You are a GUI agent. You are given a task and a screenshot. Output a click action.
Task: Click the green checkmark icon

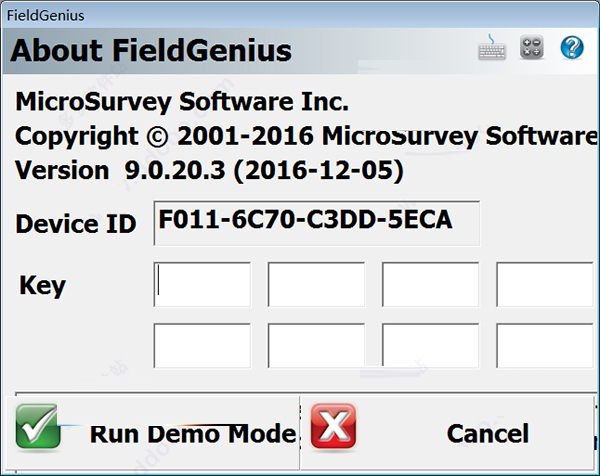tap(38, 426)
